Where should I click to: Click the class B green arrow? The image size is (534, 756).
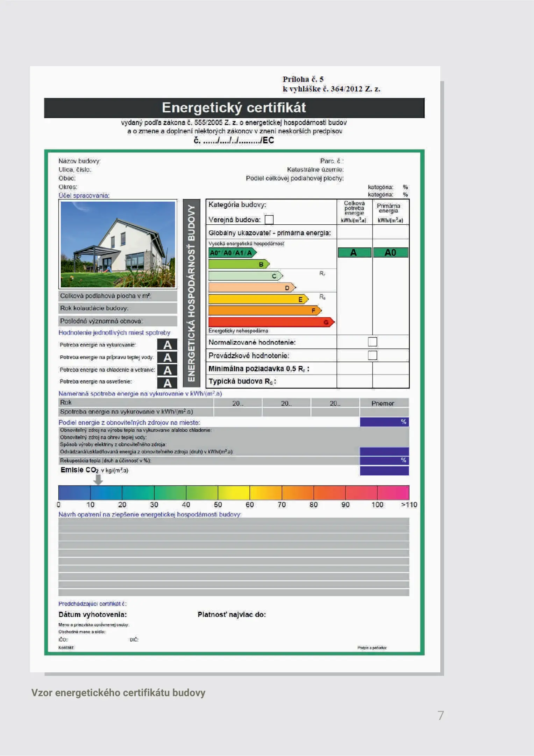pos(239,264)
